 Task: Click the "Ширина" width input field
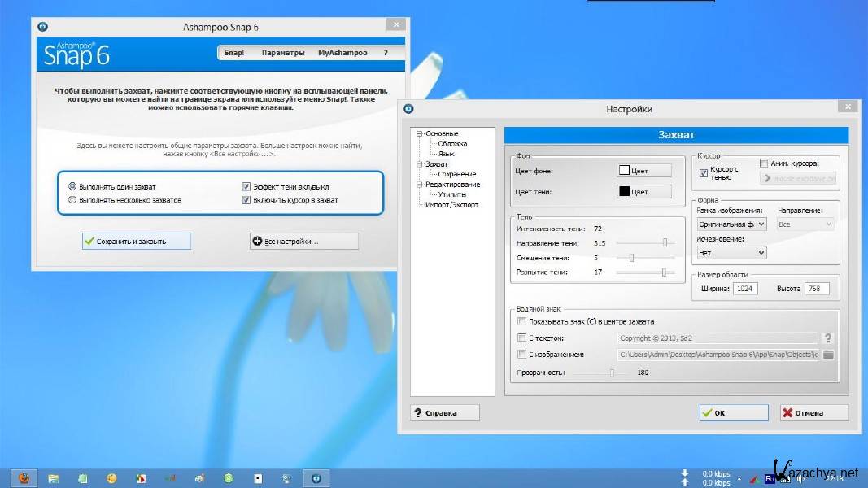(744, 289)
